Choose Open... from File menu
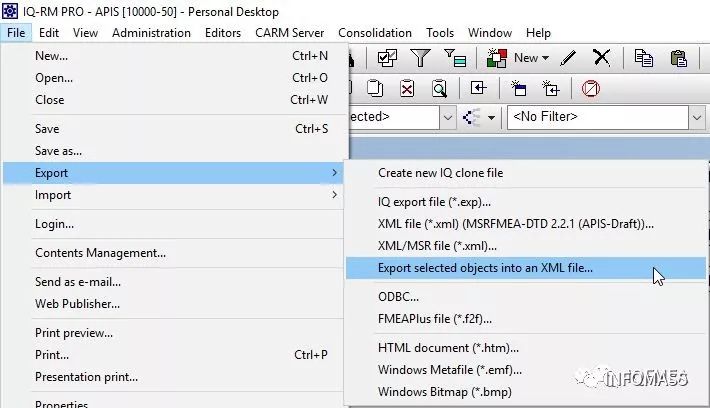The image size is (710, 408). click(x=175, y=78)
